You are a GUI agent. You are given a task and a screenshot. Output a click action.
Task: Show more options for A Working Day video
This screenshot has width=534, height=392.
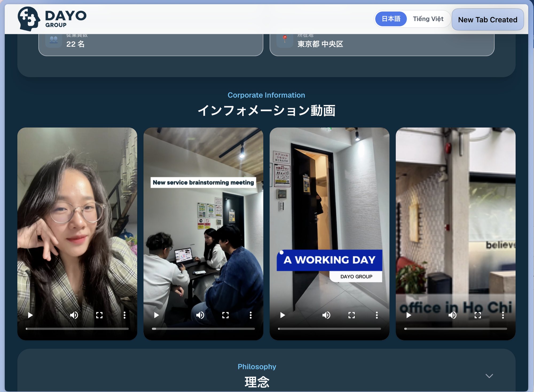click(x=377, y=315)
